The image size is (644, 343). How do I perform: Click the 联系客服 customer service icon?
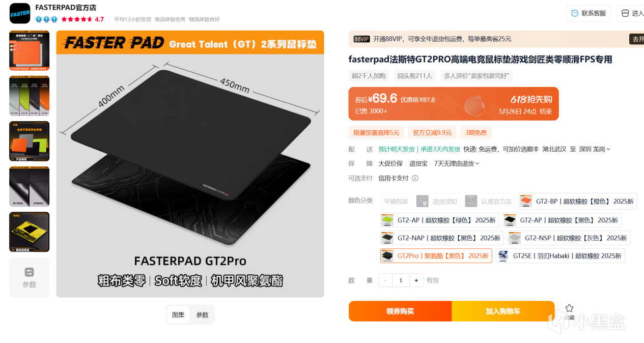coord(575,13)
